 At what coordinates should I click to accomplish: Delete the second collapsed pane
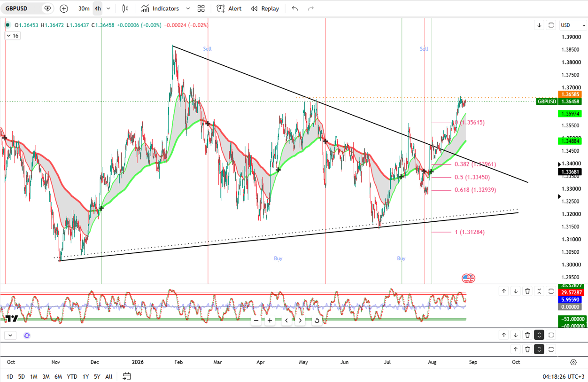pos(527,335)
